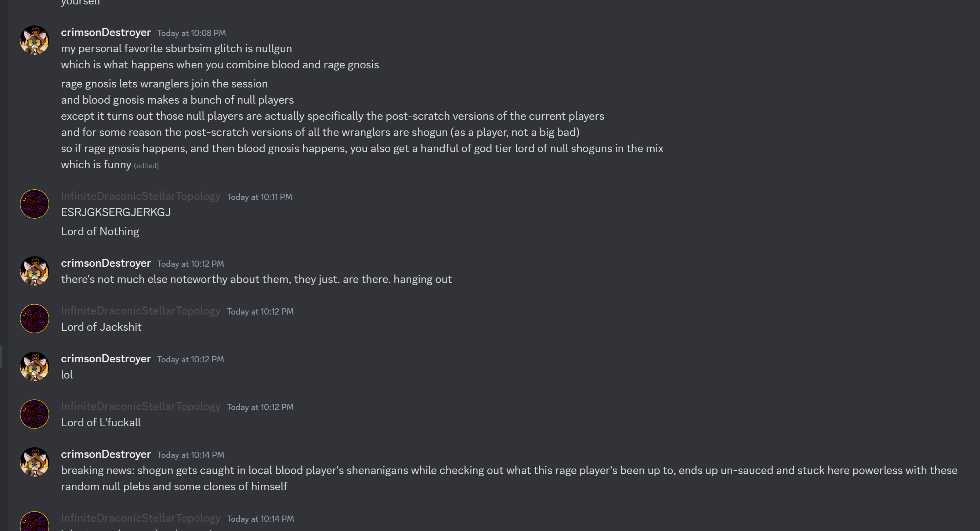Click crimsonDestroyer's avatar beside the "hanging out" message
This screenshot has height=531, width=980.
click(34, 271)
